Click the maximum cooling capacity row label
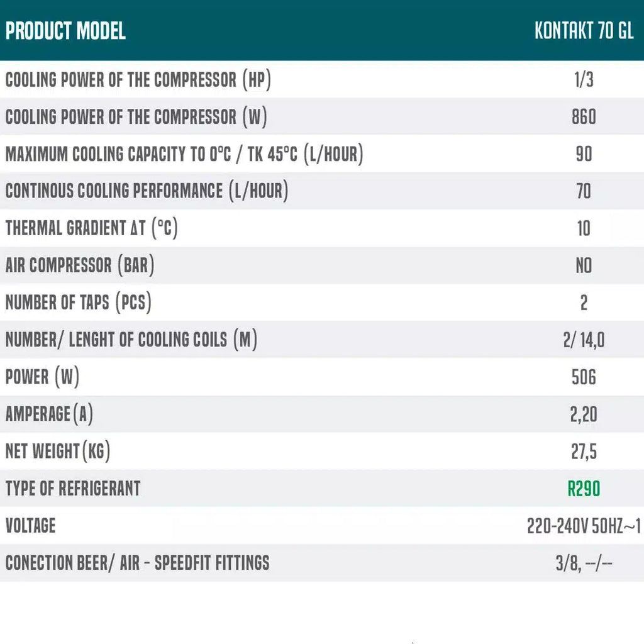 click(x=184, y=154)
